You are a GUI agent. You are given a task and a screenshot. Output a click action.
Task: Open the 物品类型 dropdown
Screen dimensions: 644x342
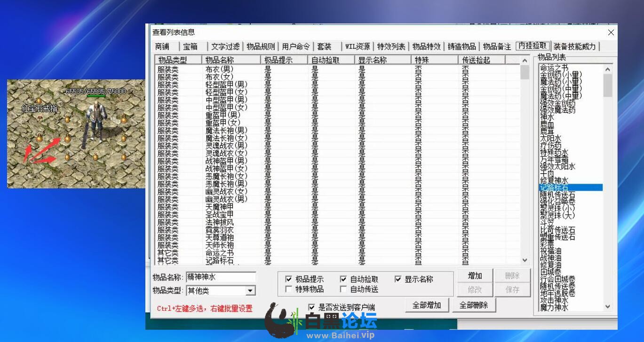tap(251, 291)
